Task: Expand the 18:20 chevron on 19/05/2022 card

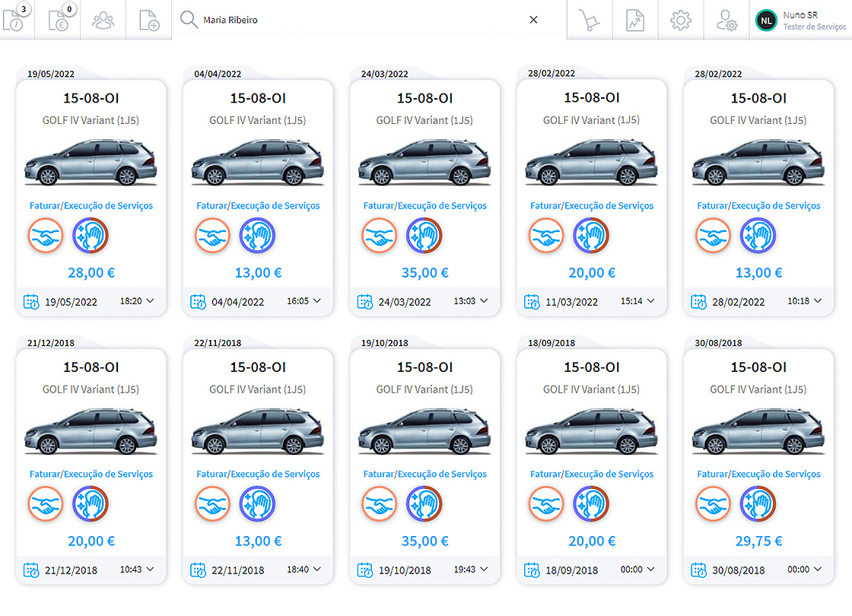Action: (150, 301)
